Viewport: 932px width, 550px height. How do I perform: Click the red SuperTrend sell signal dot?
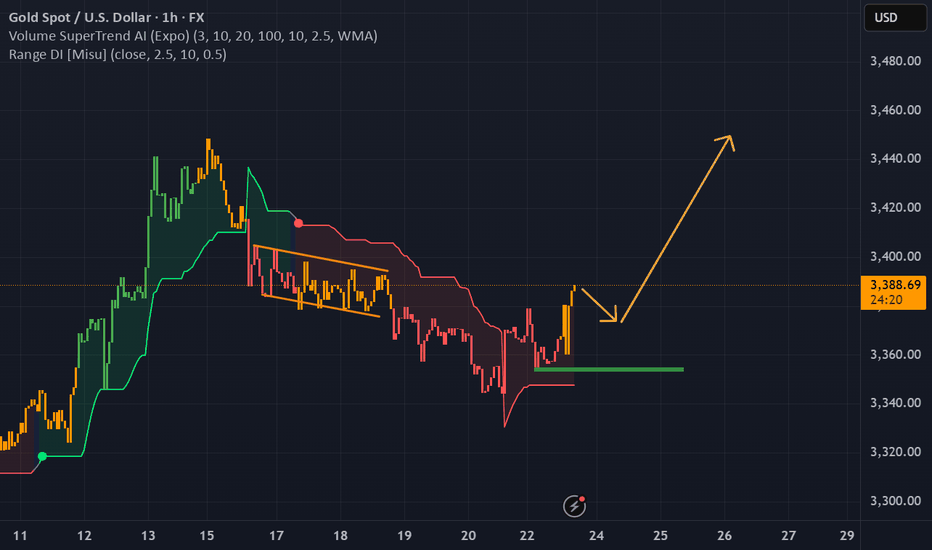click(298, 223)
